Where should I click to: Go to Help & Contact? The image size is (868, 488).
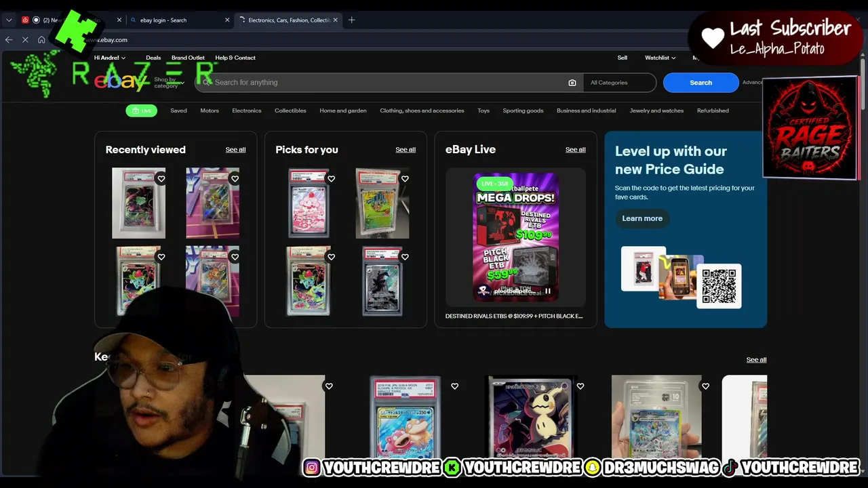tap(235, 58)
